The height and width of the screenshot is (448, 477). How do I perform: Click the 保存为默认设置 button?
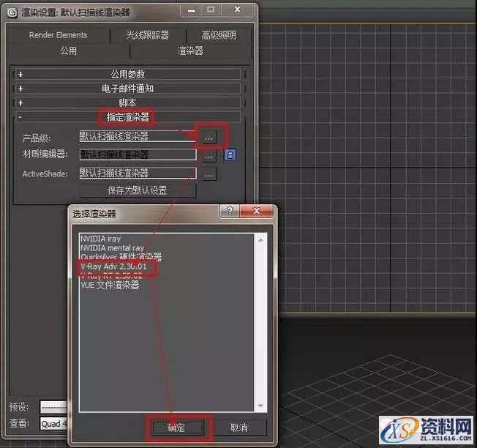[x=138, y=190]
